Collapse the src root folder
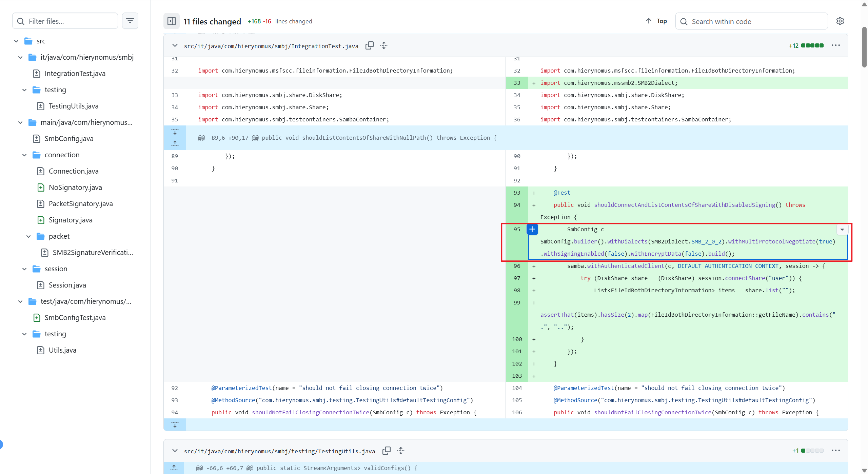Viewport: 868px width, 474px height. pos(16,41)
